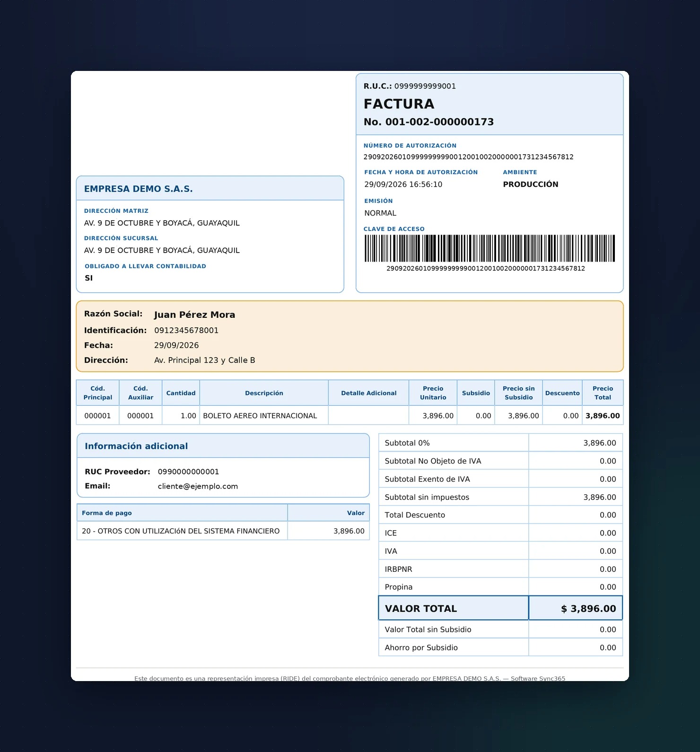
Task: Click the Descripción column header
Action: pos(264,393)
